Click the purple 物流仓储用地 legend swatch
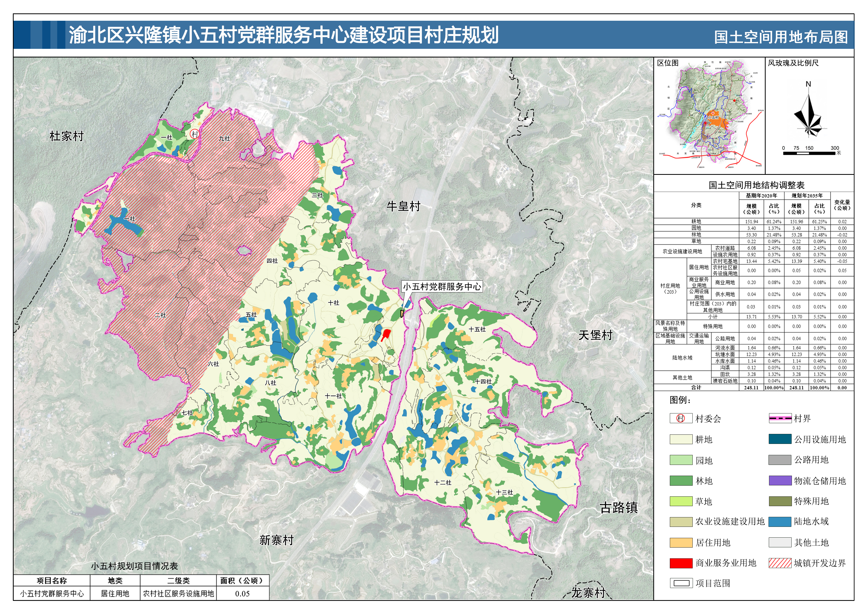This screenshot has width=868, height=614. [780, 481]
